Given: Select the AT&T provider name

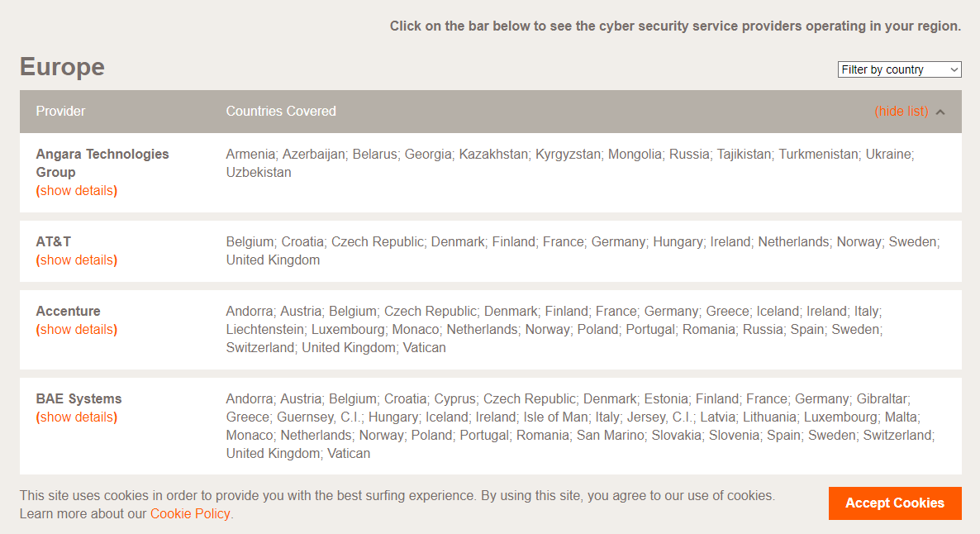Looking at the screenshot, I should tap(54, 242).
